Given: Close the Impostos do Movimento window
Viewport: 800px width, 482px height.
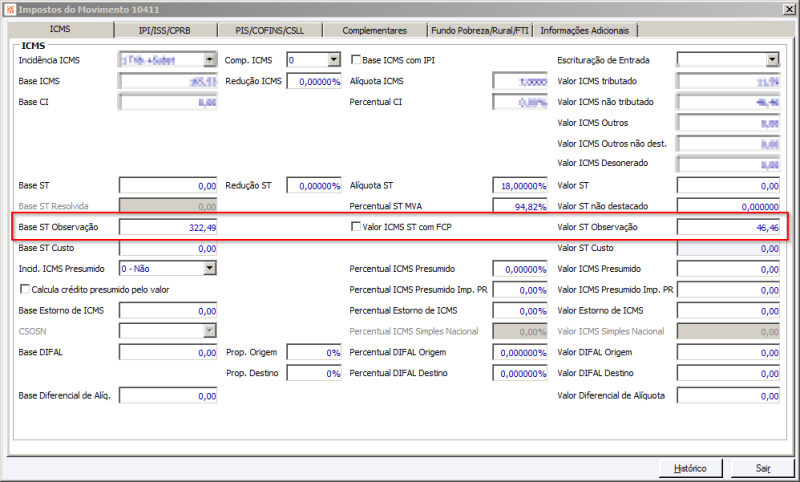Looking at the screenshot, I should (x=788, y=9).
